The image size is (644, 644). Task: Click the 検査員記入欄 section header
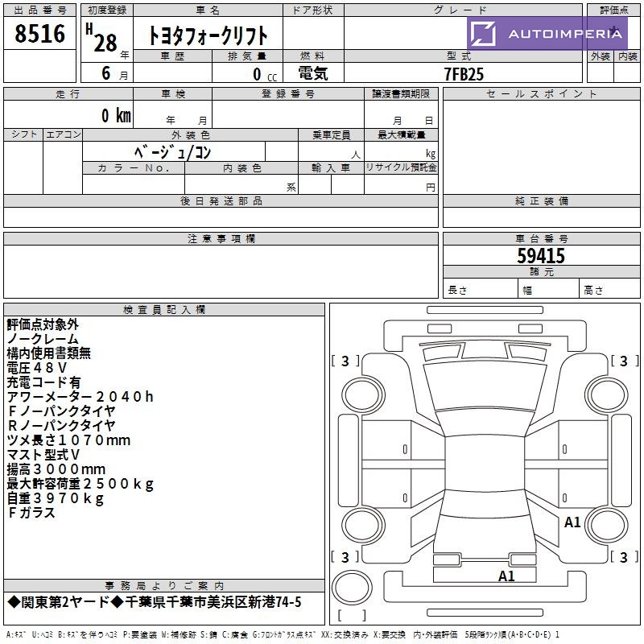pyautogui.click(x=164, y=310)
